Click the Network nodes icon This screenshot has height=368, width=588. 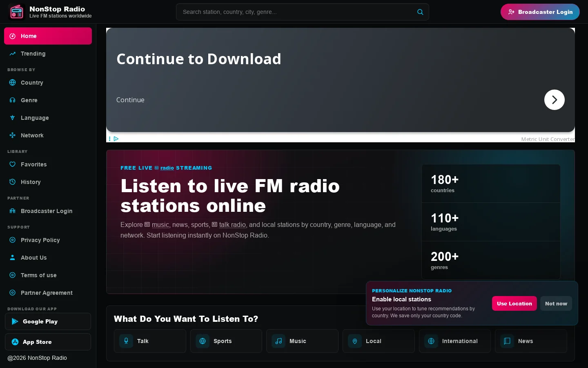click(x=13, y=135)
